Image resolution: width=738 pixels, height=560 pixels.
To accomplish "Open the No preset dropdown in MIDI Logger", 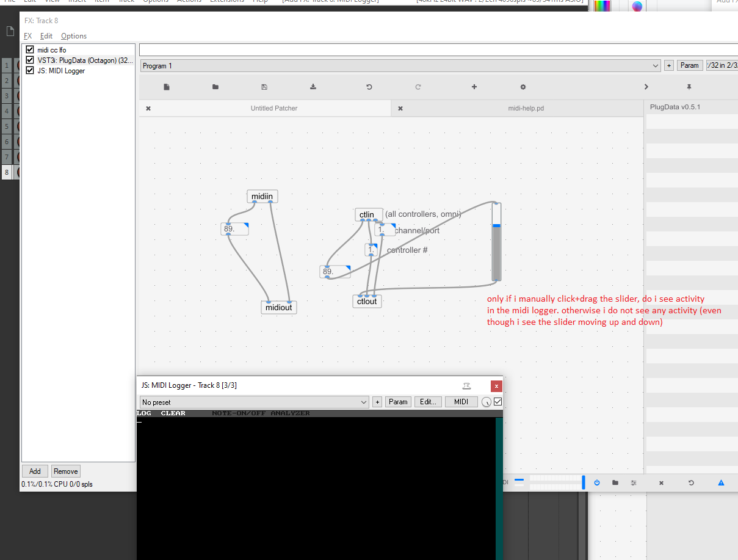I will point(253,402).
